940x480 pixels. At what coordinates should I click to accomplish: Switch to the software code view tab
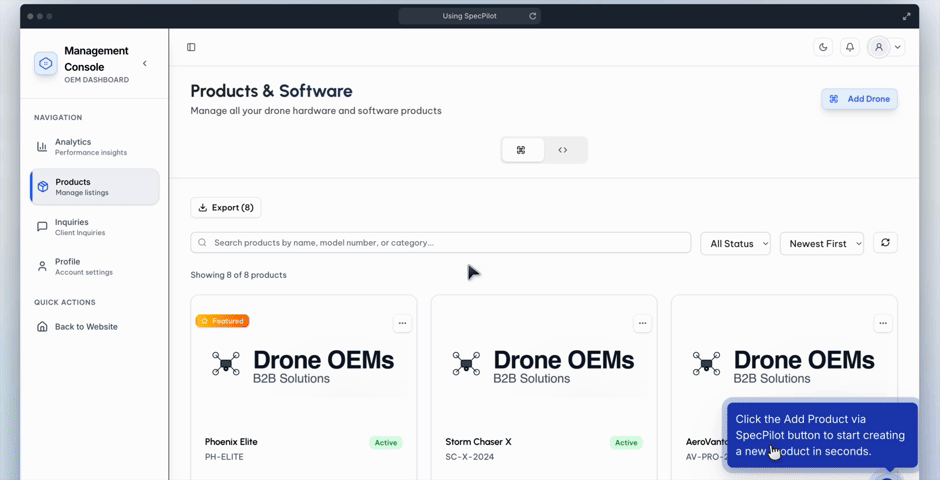[x=563, y=150]
